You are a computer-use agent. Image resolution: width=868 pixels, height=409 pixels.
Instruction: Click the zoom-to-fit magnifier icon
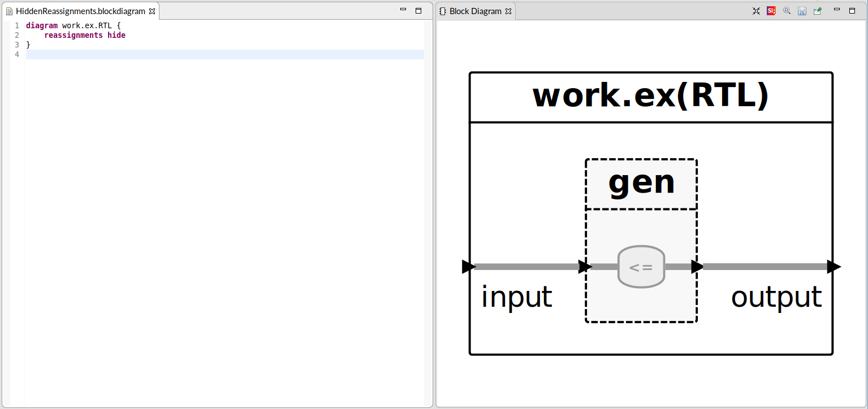tap(787, 11)
